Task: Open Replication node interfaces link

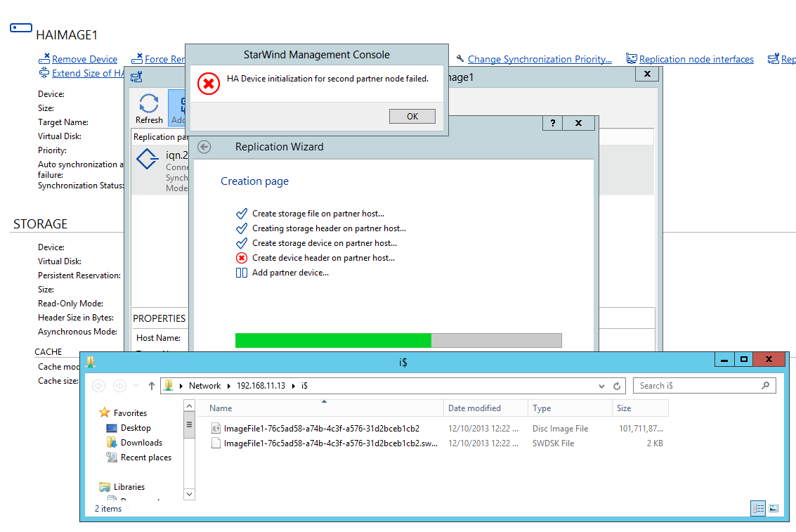Action: pyautogui.click(x=696, y=60)
